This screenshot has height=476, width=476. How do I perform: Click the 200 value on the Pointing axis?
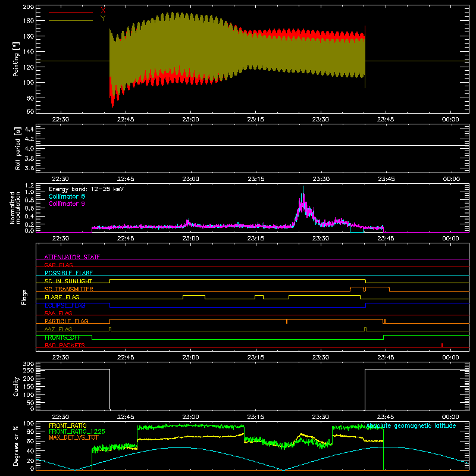[x=29, y=7]
